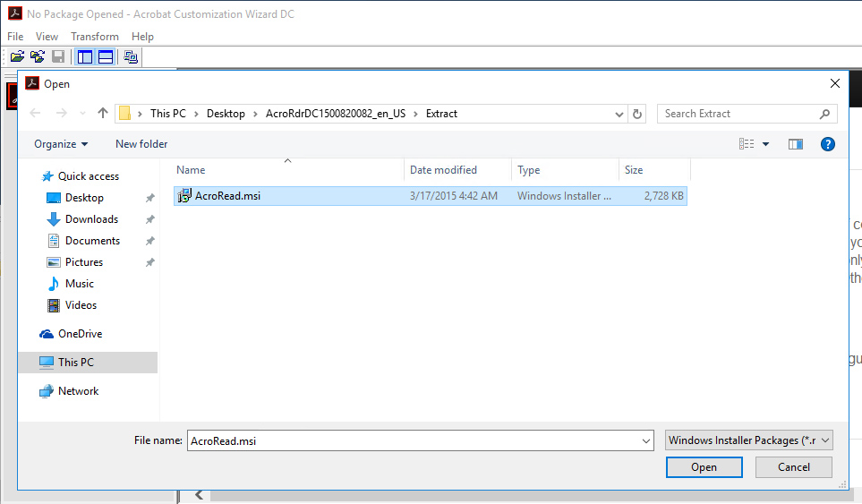Click the Open button
The height and width of the screenshot is (504, 862).
coord(704,467)
